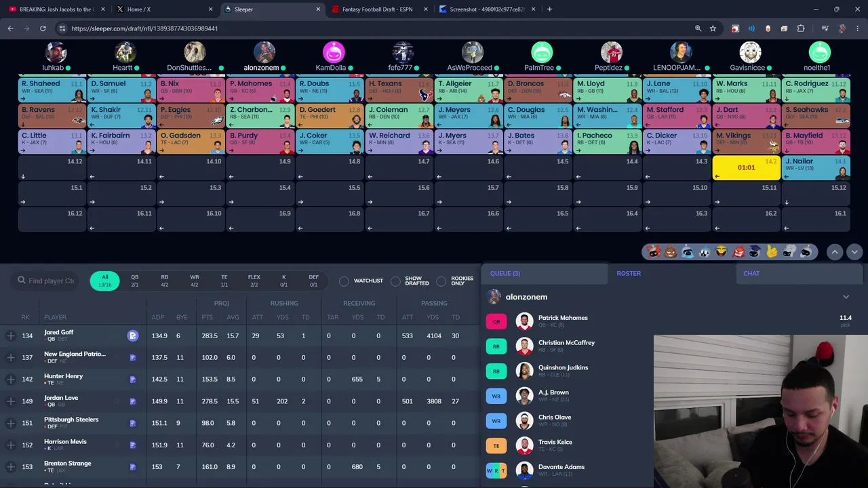
Task: Bookmark this page with the star icon
Action: [x=713, y=28]
